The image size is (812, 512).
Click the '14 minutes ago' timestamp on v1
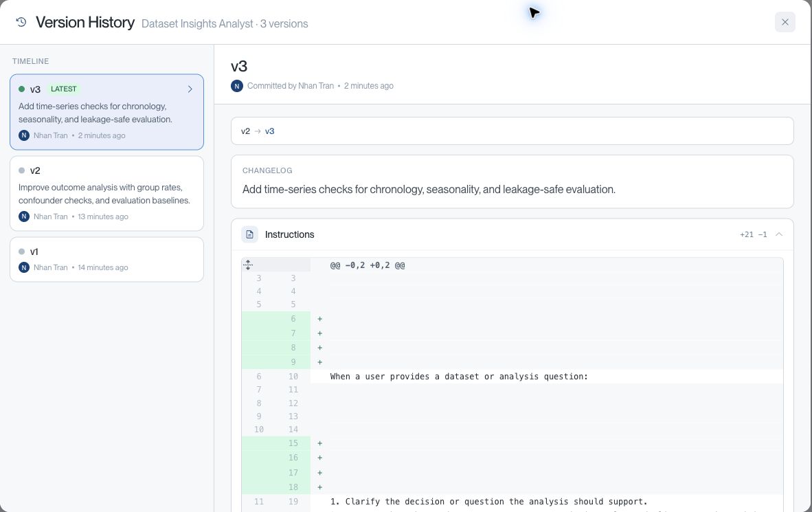(x=103, y=267)
